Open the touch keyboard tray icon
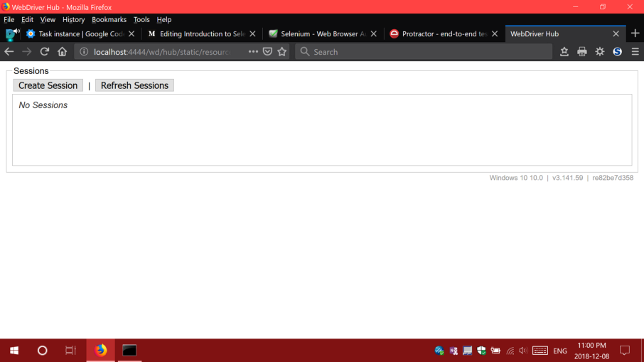644x362 pixels. point(540,351)
